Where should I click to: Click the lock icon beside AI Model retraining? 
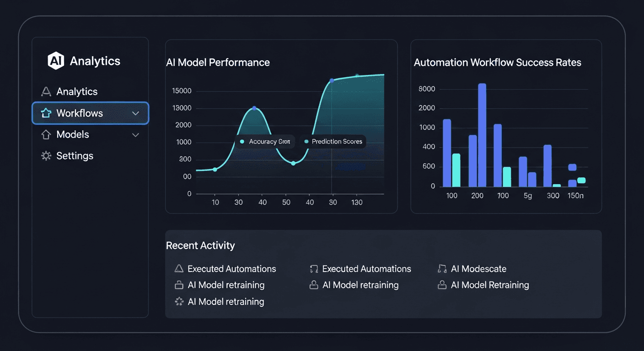coord(178,285)
